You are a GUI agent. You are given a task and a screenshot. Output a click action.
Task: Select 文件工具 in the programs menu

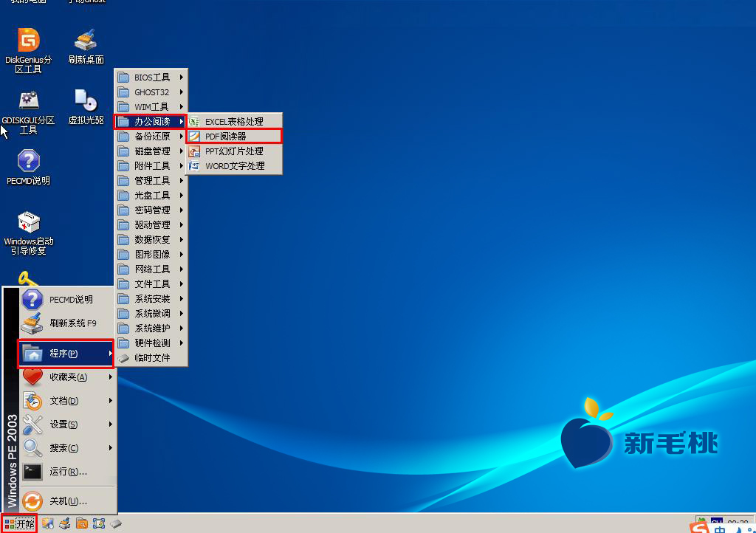point(151,284)
